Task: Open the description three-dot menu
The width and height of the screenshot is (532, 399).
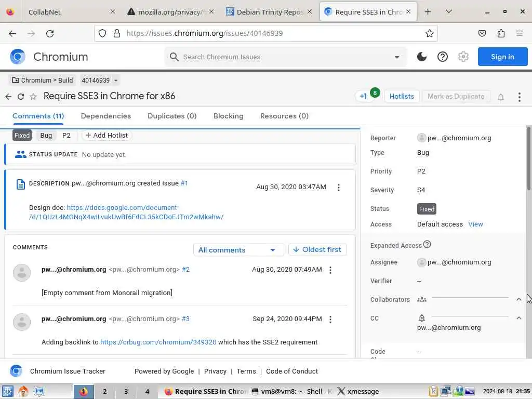Action: coord(338,187)
